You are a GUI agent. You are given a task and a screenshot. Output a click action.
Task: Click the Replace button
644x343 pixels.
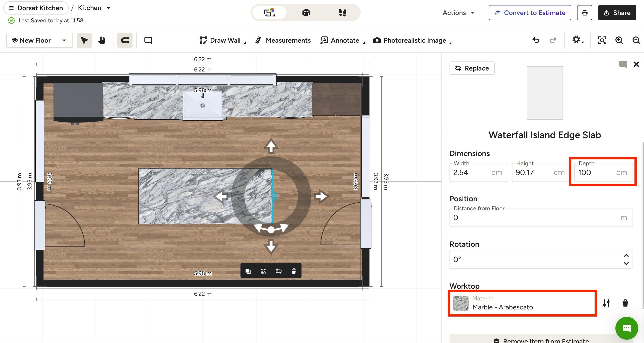tap(472, 68)
